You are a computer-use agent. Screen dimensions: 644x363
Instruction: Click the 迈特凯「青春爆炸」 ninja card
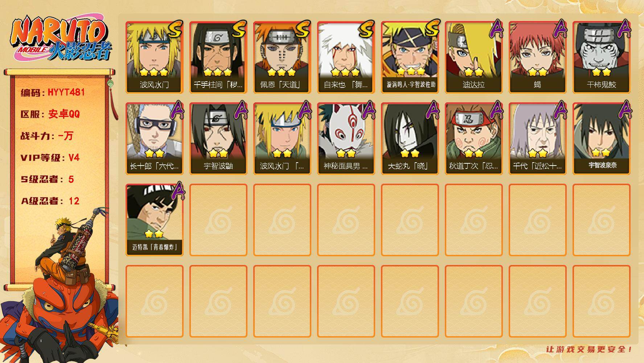click(155, 220)
